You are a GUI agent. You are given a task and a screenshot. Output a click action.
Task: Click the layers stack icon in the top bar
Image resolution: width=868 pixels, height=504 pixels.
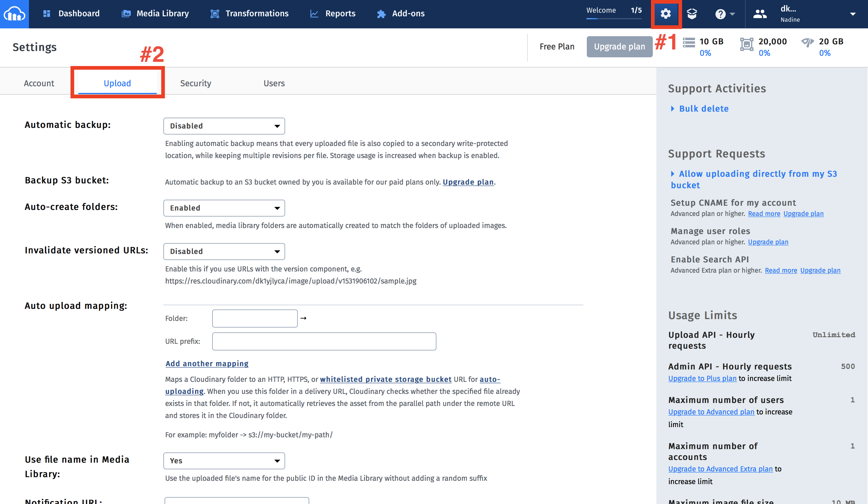(x=692, y=14)
